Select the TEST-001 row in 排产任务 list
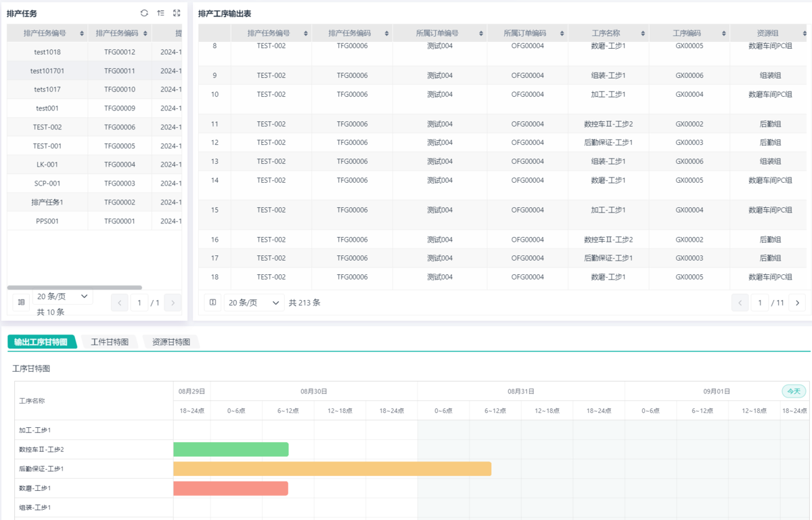 click(47, 146)
